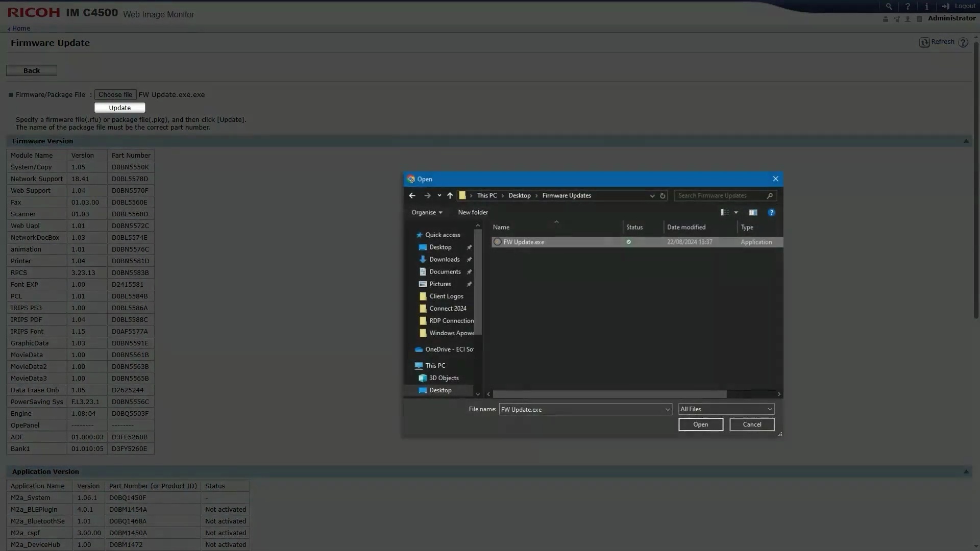This screenshot has height=551, width=980.
Task: Open the dialog's blue help icon
Action: point(771,212)
